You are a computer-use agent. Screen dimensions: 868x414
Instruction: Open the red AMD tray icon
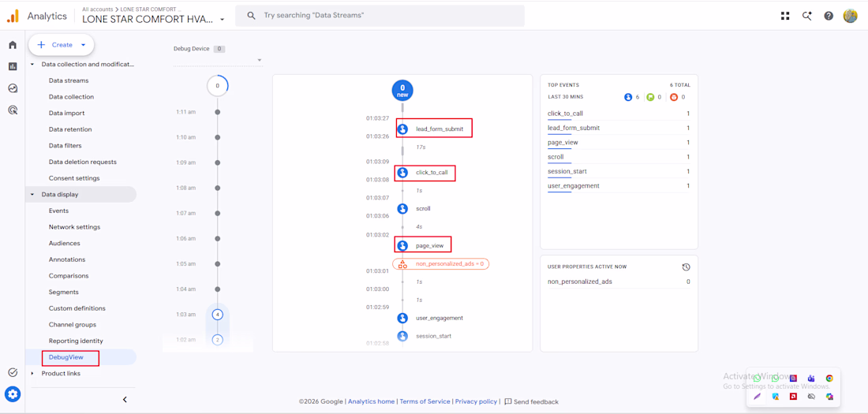pyautogui.click(x=793, y=397)
